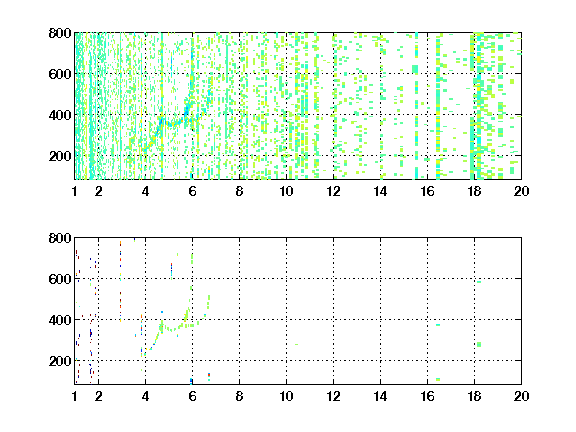The width and height of the screenshot is (576, 432).
Task: Click the 600 y-axis label of top plot
Action: coord(60,74)
